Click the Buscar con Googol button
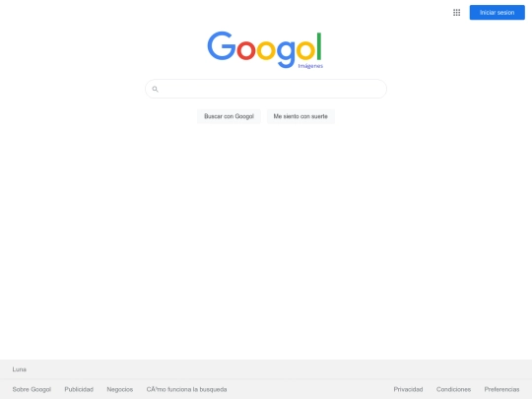The image size is (532, 399). click(x=229, y=116)
